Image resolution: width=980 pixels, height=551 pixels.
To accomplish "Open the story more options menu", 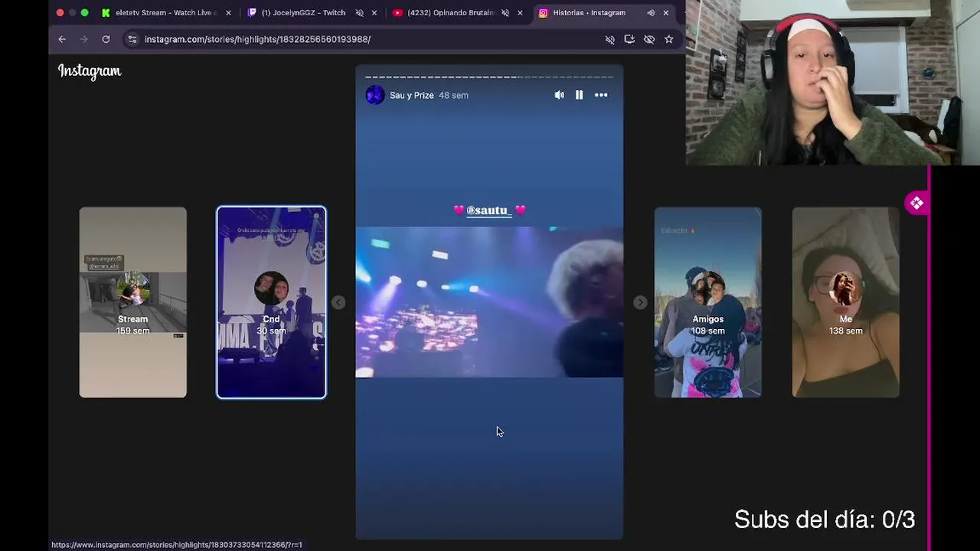I will [601, 95].
